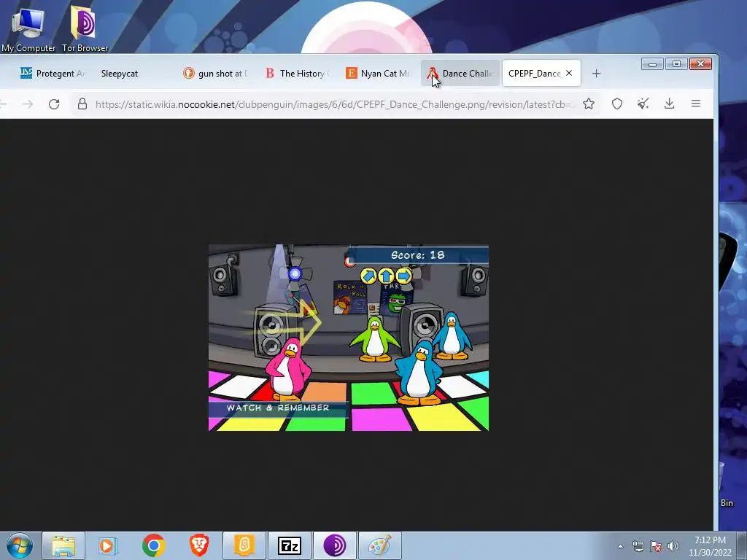The height and width of the screenshot is (560, 747).
Task: Close the Tor Browser window
Action: pyautogui.click(x=700, y=64)
